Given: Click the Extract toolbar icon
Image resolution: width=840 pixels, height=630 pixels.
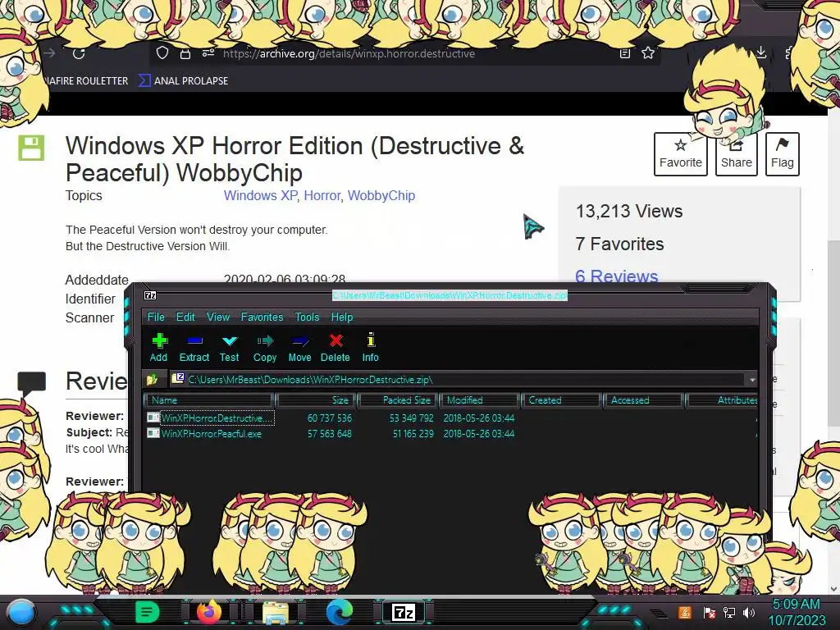Looking at the screenshot, I should pyautogui.click(x=194, y=347).
